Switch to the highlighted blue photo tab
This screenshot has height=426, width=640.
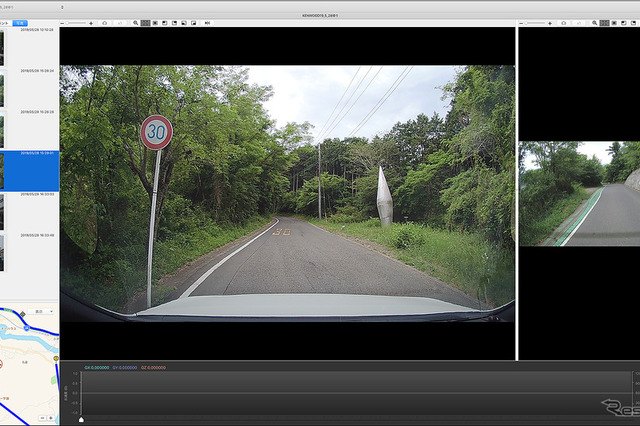(x=20, y=23)
